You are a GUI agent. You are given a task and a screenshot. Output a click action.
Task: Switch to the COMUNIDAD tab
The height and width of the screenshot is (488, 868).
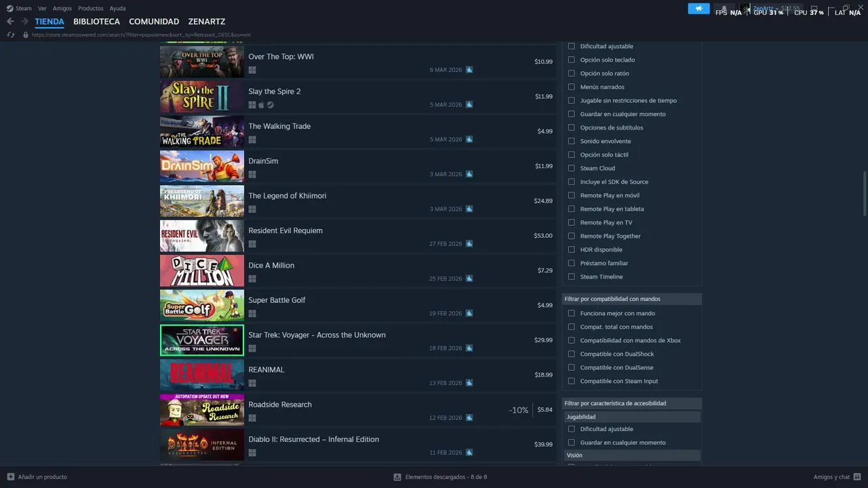[154, 22]
